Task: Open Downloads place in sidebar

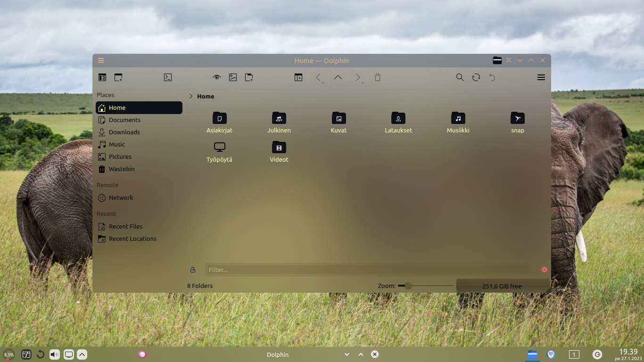Action: pyautogui.click(x=139, y=132)
